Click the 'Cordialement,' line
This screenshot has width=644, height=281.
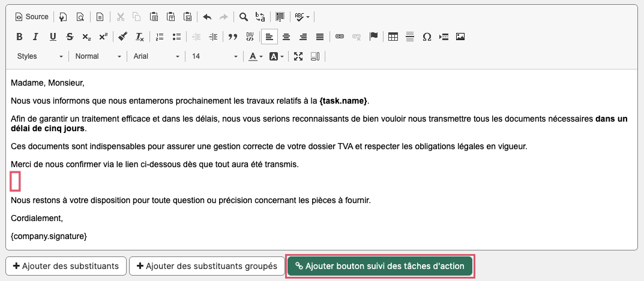tap(37, 218)
